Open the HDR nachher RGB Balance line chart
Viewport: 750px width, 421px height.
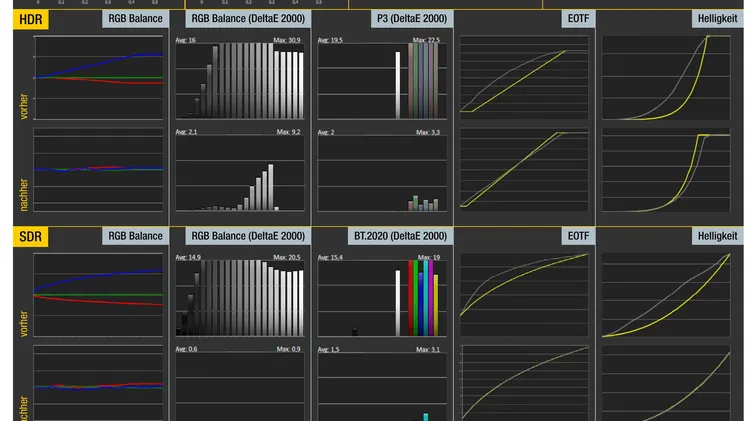(98, 170)
